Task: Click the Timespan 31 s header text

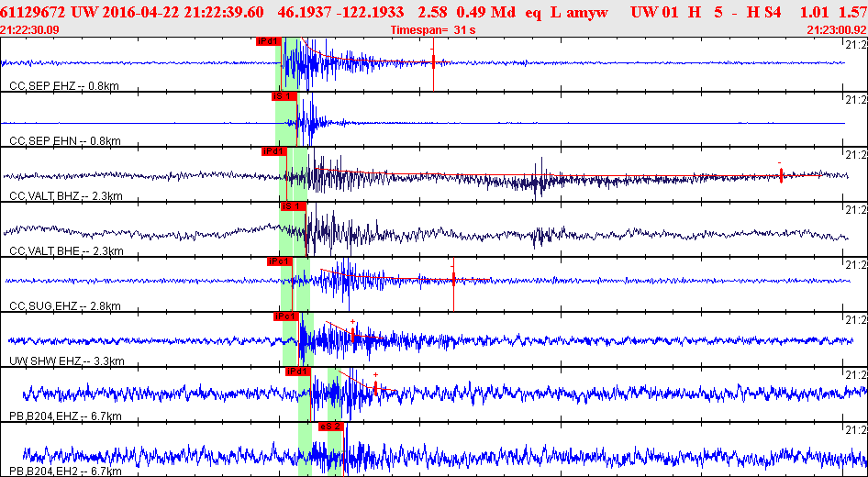Action: 433,30
